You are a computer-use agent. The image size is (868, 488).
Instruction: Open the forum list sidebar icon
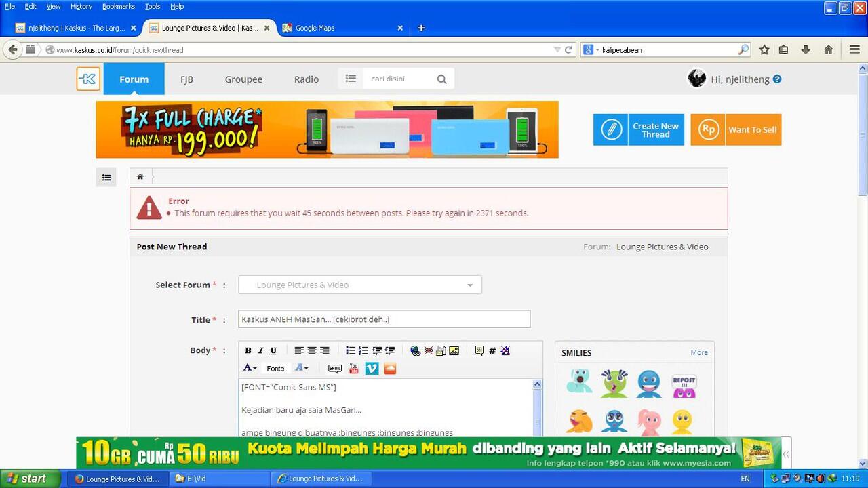point(106,178)
